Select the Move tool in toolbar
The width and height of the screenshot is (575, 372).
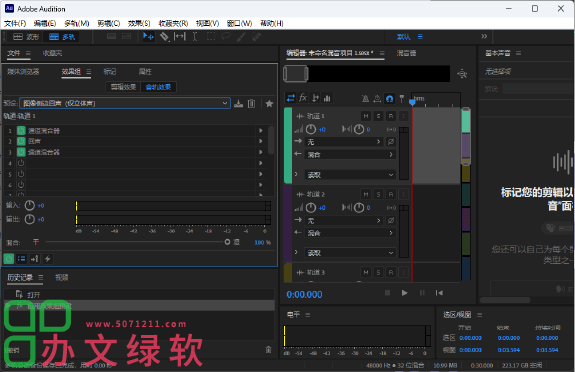pos(148,36)
